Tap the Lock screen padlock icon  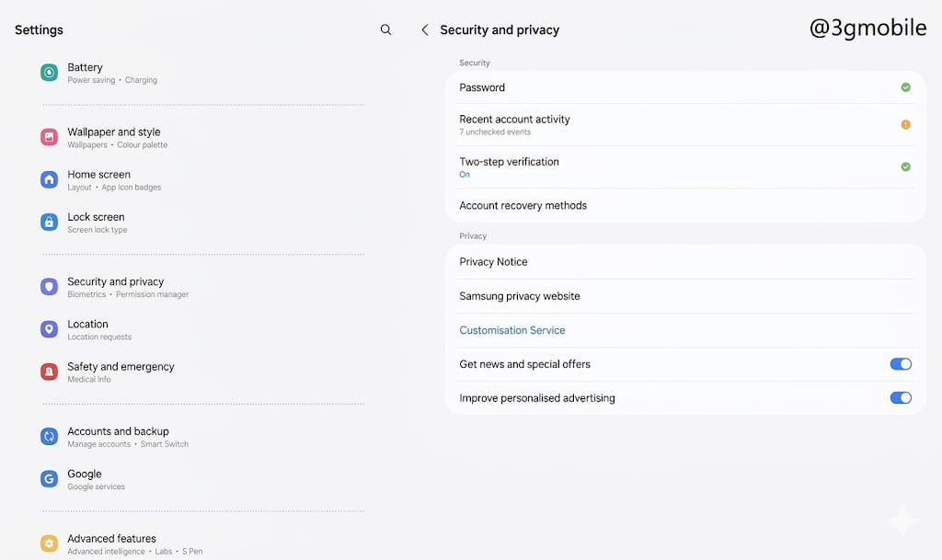coord(49,223)
